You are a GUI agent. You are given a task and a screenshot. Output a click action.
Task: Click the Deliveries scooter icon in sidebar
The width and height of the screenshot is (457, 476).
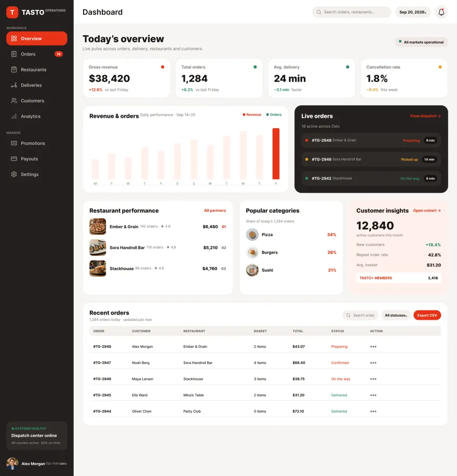(14, 85)
